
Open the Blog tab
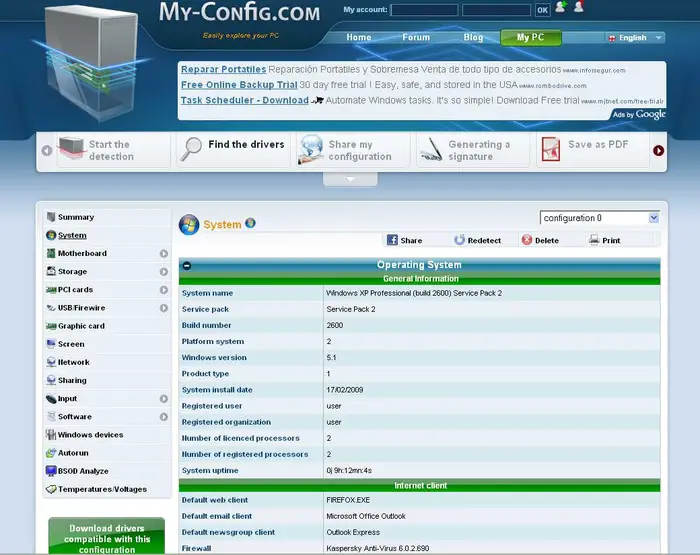[x=473, y=38]
